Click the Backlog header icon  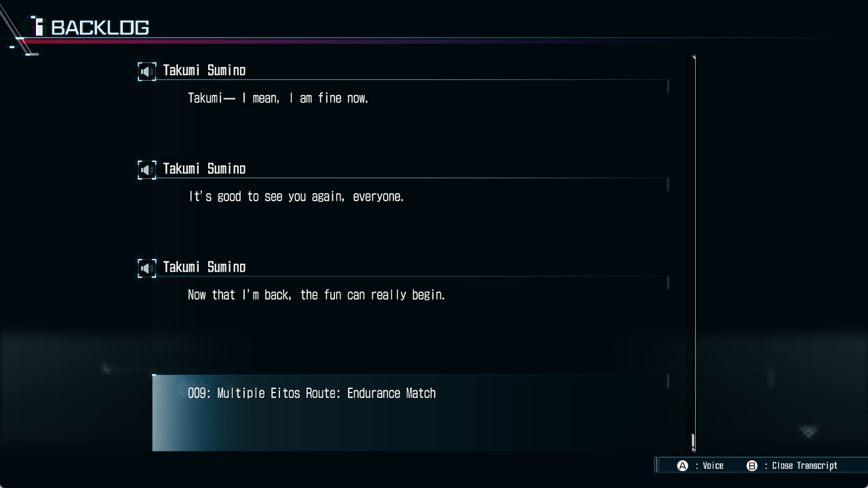click(39, 26)
